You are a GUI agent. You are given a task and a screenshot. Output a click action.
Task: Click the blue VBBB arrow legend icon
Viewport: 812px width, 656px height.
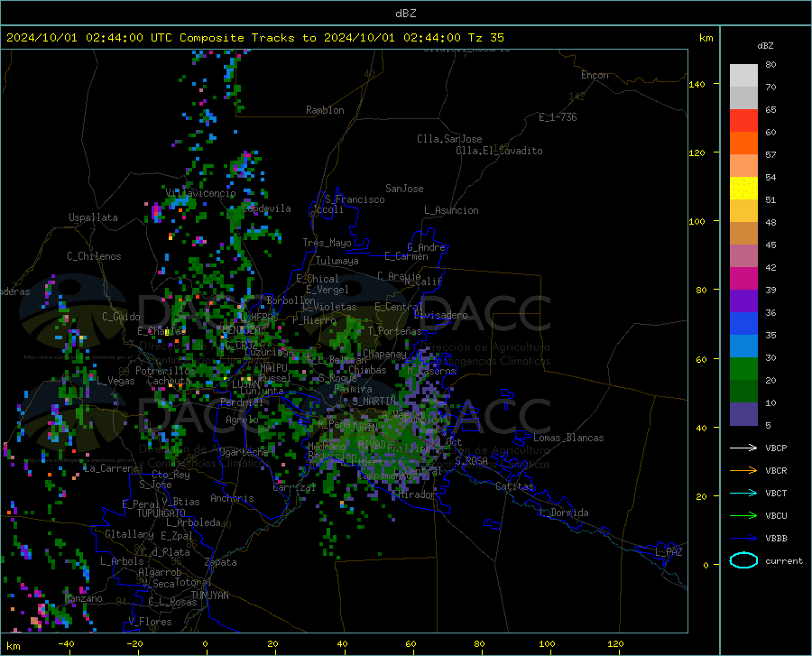coord(743,539)
